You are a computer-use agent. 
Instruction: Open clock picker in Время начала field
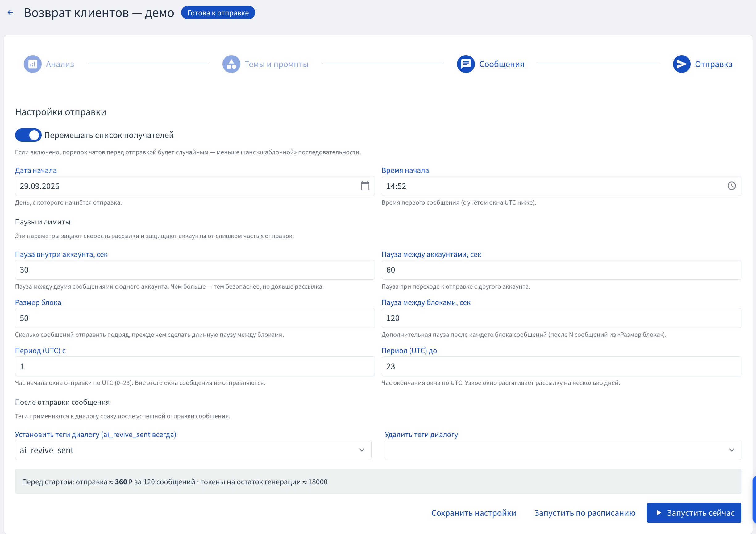731,186
